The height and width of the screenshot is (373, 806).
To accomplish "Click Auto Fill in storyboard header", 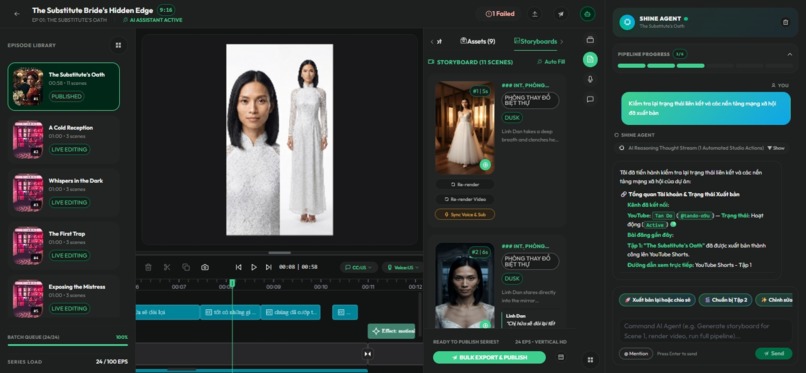I will click(551, 62).
